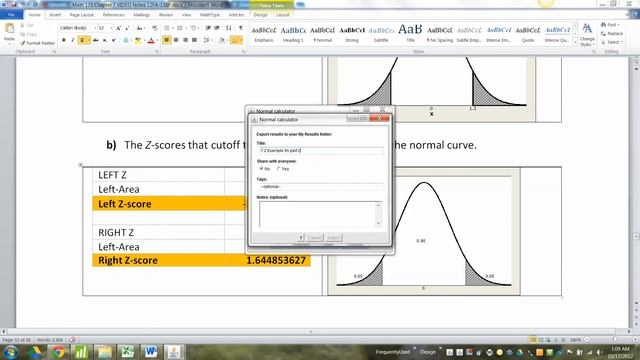This screenshot has width=640, height=360.
Task: Toggle Strikethrough formatting
Action: point(96,40)
